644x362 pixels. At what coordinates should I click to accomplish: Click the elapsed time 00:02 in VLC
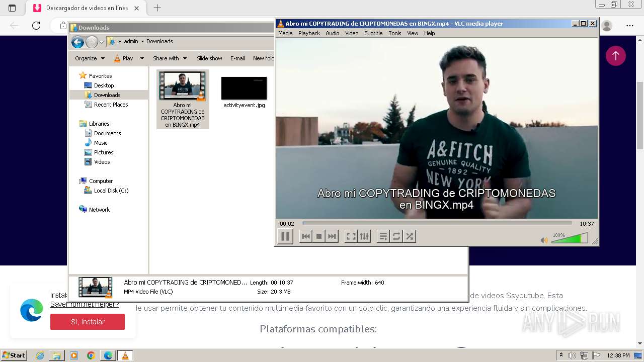[x=287, y=224]
